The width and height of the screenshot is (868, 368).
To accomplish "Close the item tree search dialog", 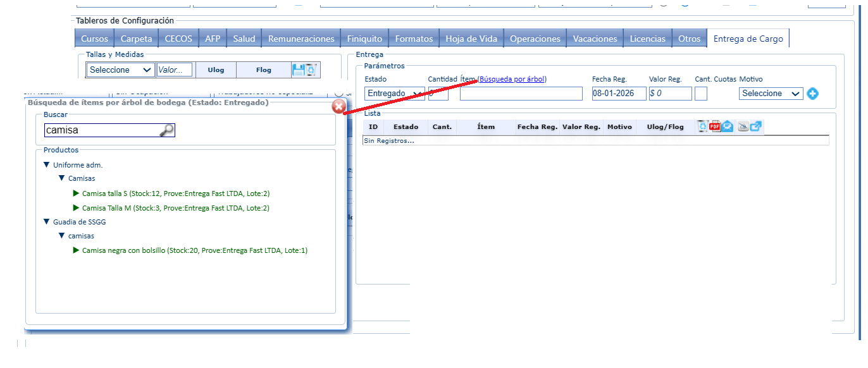I will click(338, 106).
